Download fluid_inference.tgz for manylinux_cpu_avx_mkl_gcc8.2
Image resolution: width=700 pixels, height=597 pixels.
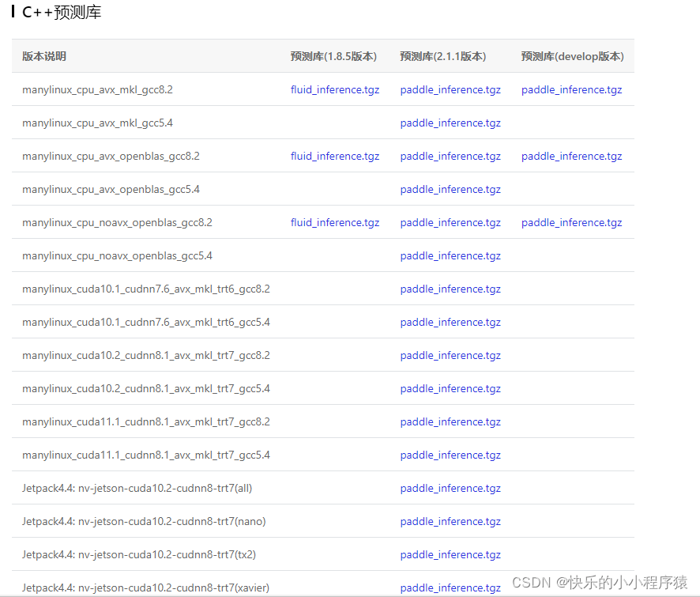point(334,89)
